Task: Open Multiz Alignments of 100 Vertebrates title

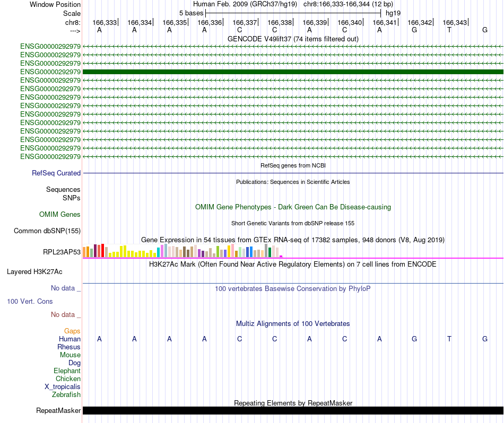Action: point(293,324)
